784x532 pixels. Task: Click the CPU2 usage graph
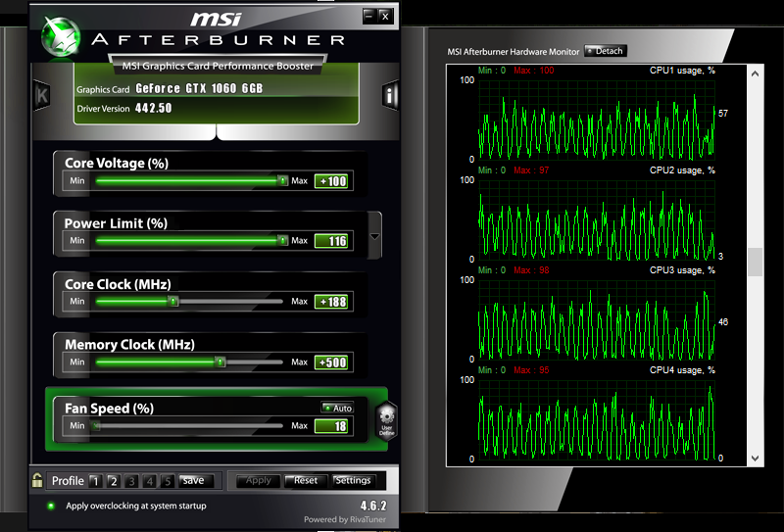597,220
